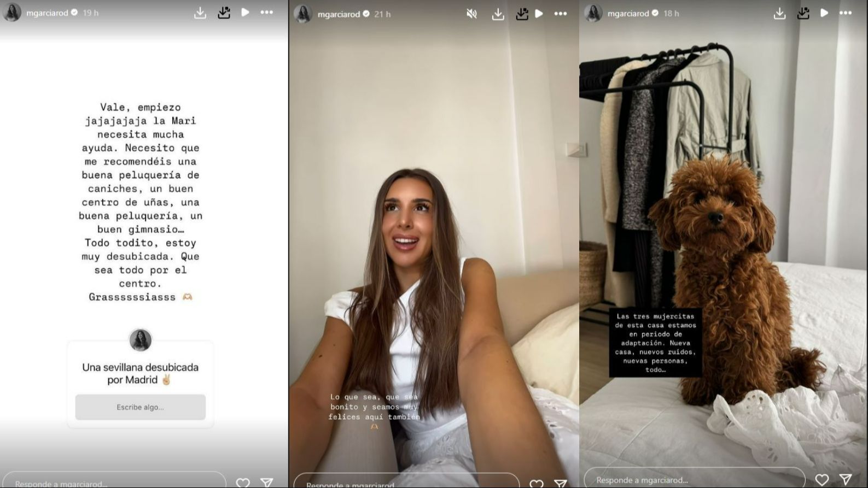Like the middle story with heart
The image size is (868, 488).
pyautogui.click(x=537, y=484)
